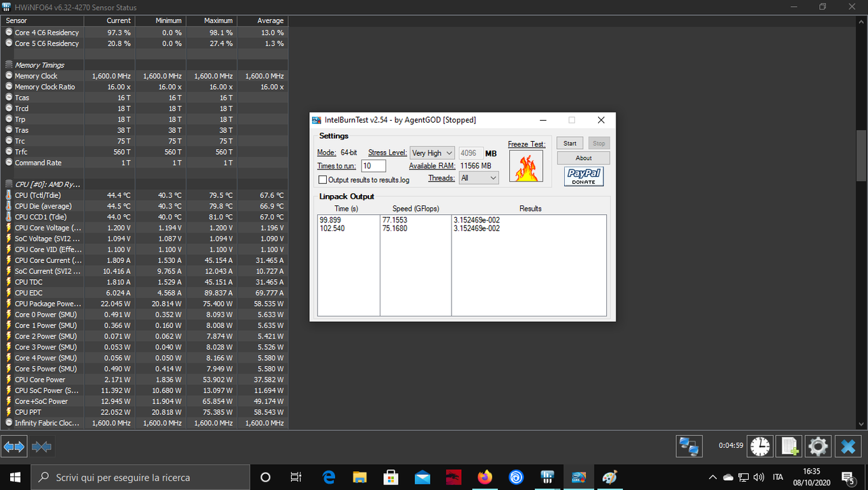Launch Microsoft Edge from the taskbar

click(330, 477)
